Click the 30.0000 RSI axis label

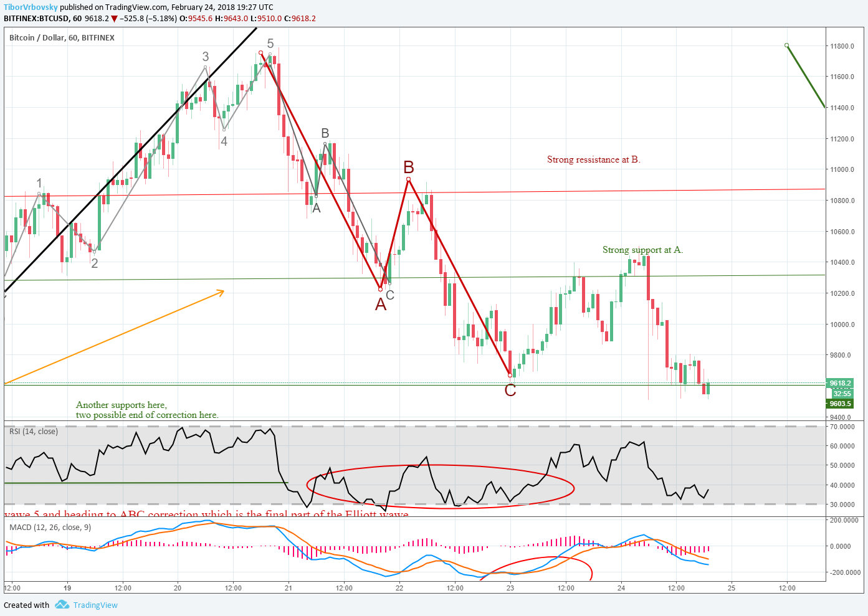[842, 505]
